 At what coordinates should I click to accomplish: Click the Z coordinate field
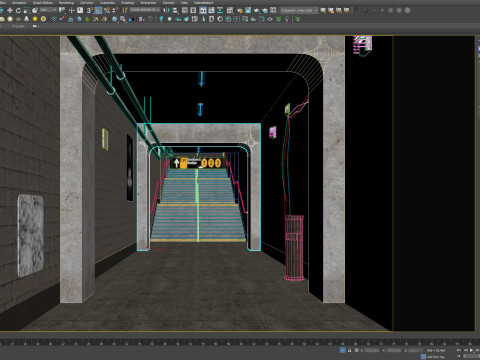click(x=415, y=350)
